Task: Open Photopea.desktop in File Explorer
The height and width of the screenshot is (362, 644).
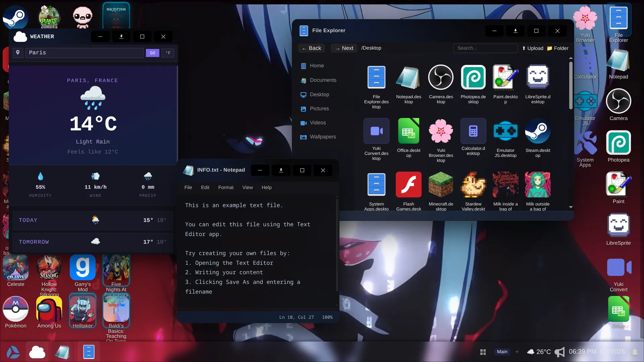Action: tap(473, 84)
